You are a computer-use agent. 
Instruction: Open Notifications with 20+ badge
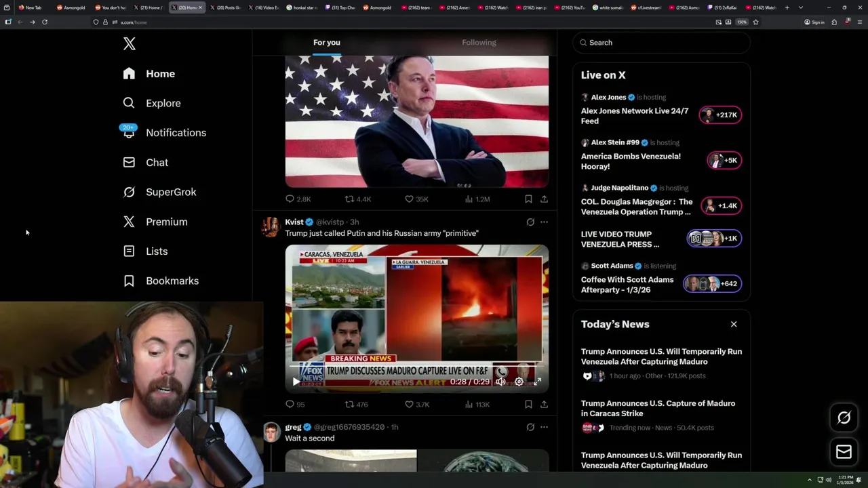coord(164,133)
